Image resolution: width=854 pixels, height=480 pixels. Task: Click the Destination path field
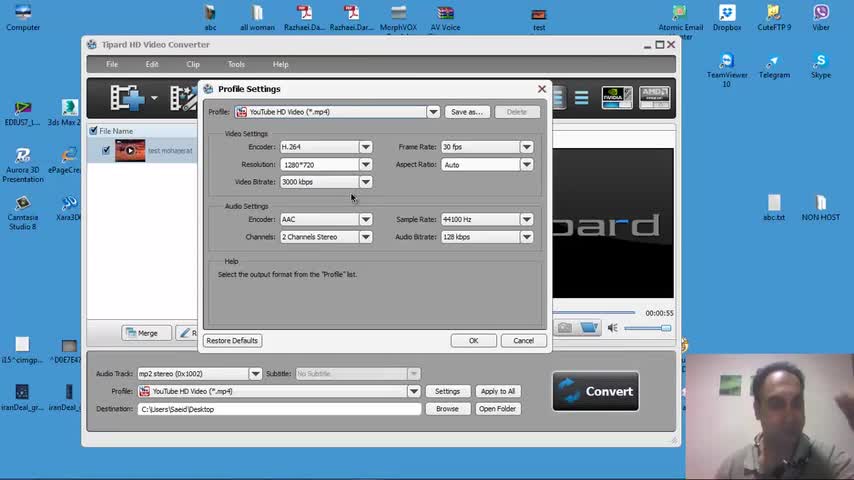click(x=279, y=409)
